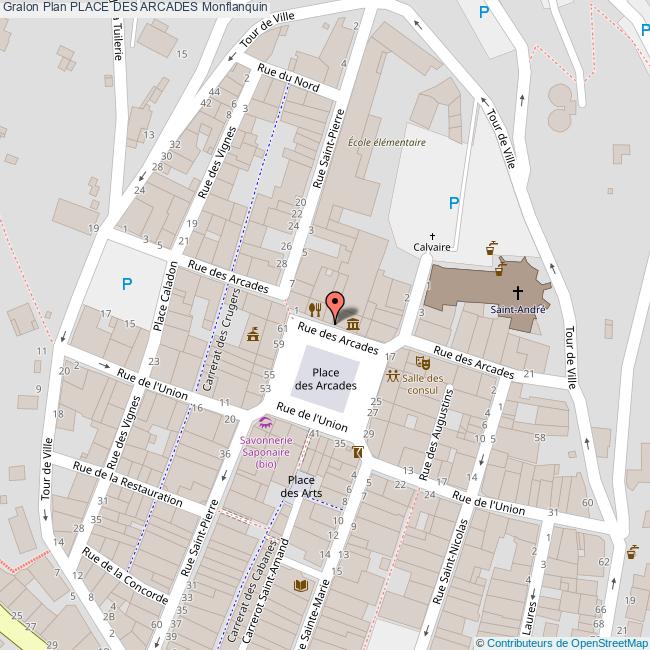650x650 pixels.
Task: Select the museum building icon near the pin
Action: 353,322
